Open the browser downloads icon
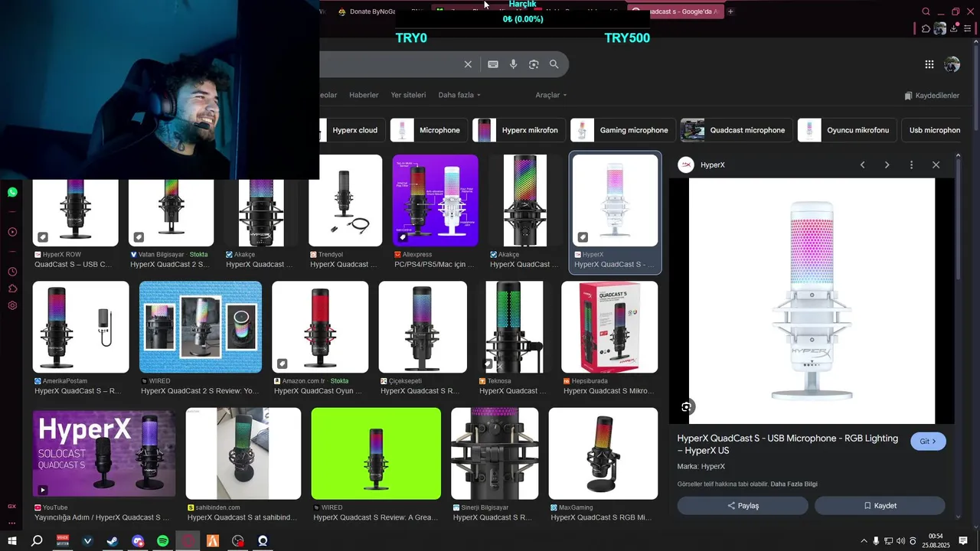This screenshot has width=980, height=551. (x=954, y=28)
